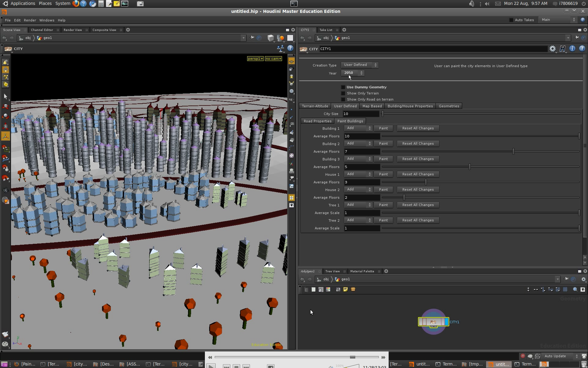Open the Tree 1 Add dropdown

click(x=358, y=205)
